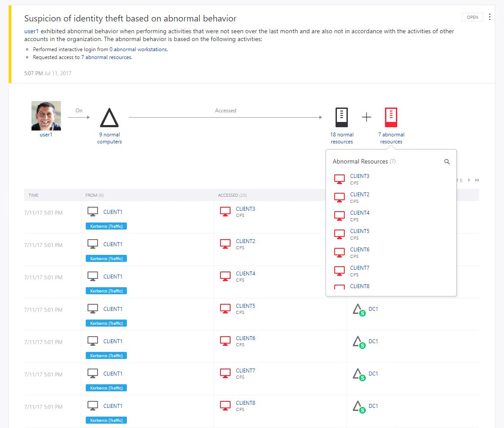The height and width of the screenshot is (428, 504).
Task: Click the 18 normal resources server icon
Action: pyautogui.click(x=341, y=117)
